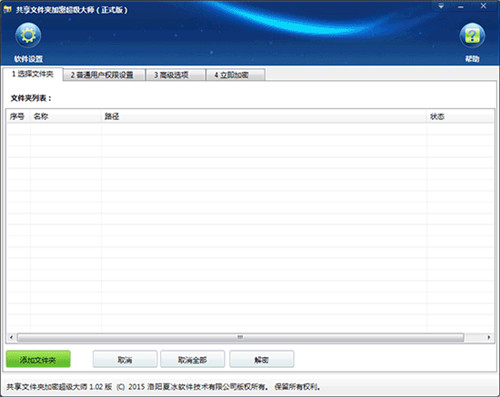Click the 取消 button

[125, 359]
